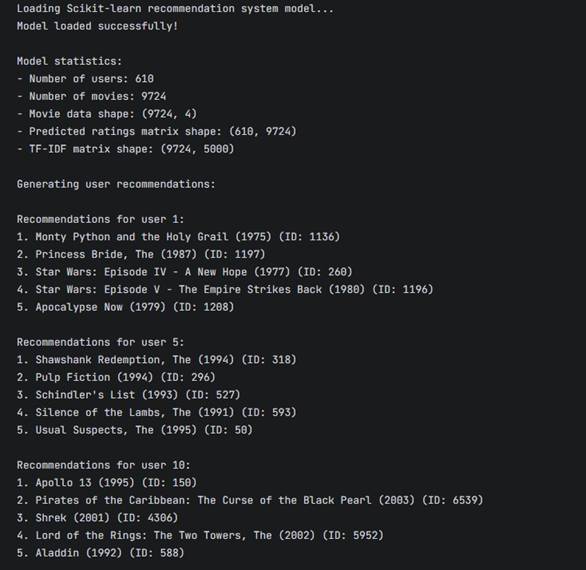
Task: Click the Apocalypse Now (1979) entry
Action: [126, 307]
